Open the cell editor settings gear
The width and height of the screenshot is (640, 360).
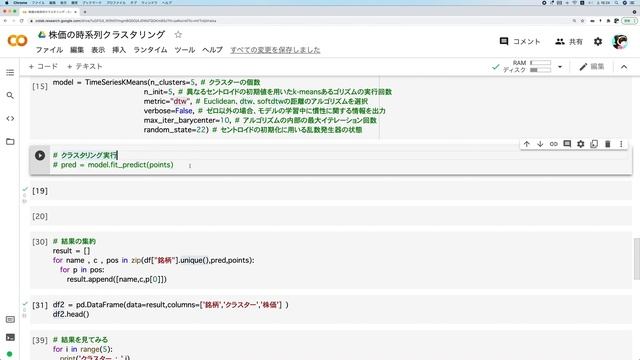point(580,144)
